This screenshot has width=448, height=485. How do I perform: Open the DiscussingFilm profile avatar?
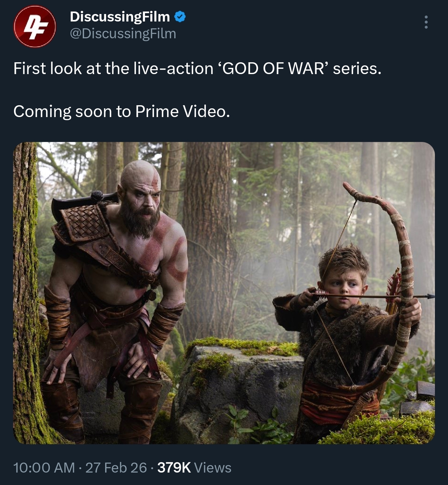pyautogui.click(x=35, y=26)
